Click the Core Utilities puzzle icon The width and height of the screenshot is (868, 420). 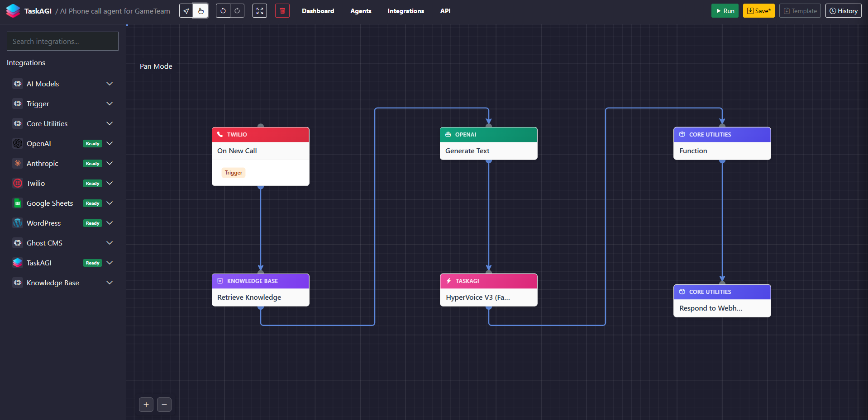[18, 123]
